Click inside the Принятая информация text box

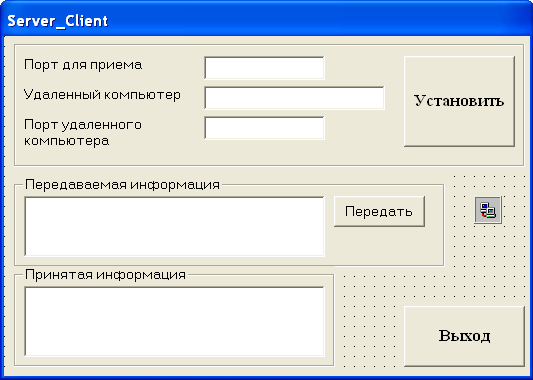(175, 321)
